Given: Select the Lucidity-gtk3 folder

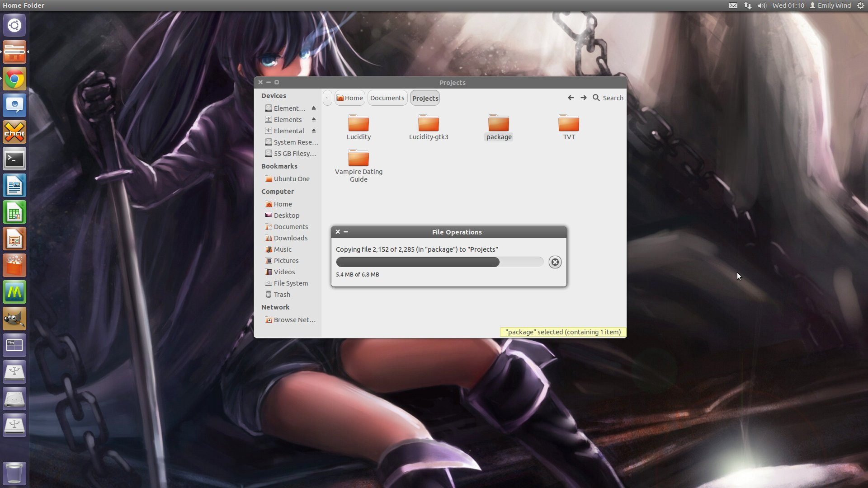Looking at the screenshot, I should click(x=429, y=127).
